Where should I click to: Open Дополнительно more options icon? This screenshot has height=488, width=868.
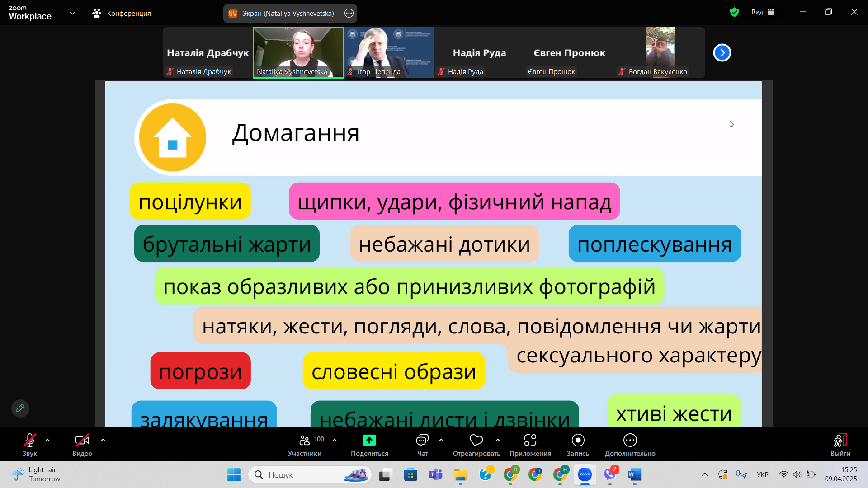tap(630, 440)
